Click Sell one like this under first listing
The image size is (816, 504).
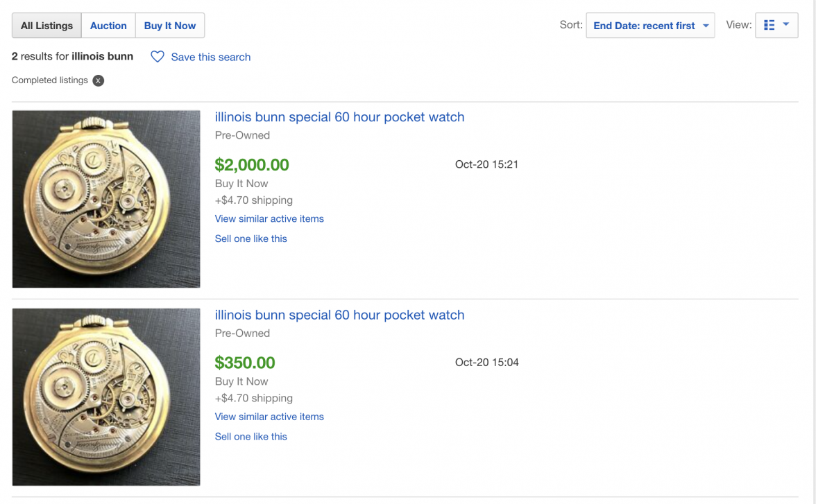pos(250,238)
